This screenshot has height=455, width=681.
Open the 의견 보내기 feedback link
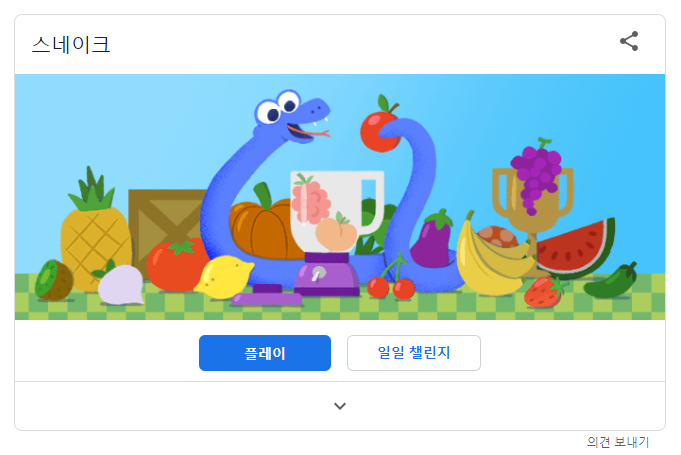coord(618,442)
